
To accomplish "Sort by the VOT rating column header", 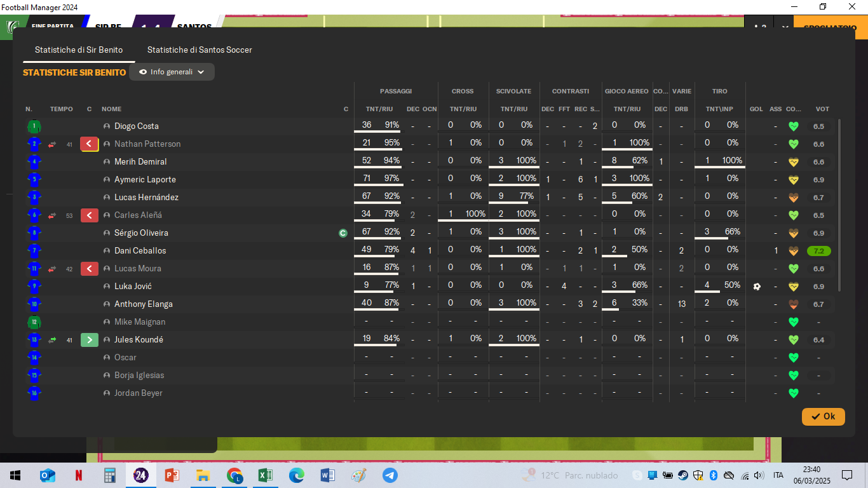I will click(x=823, y=109).
